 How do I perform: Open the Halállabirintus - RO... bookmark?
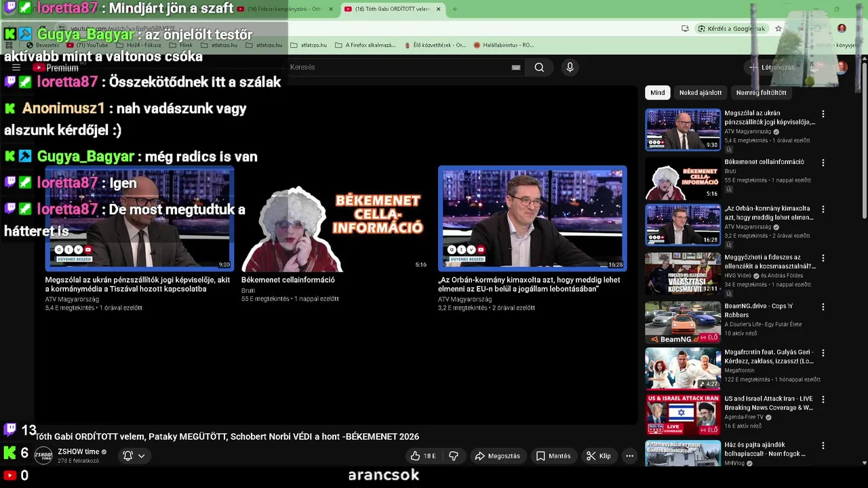504,45
